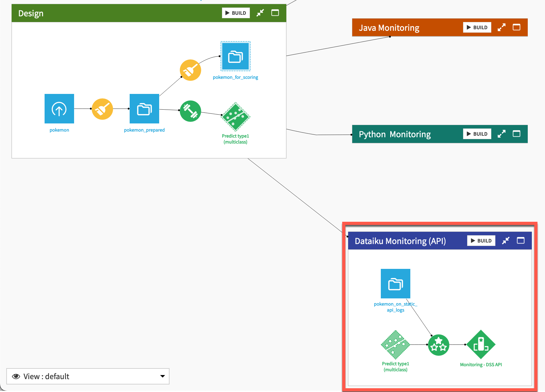Image resolution: width=545 pixels, height=392 pixels.
Task: Toggle the eye icon next to View default
Action: [16, 376]
